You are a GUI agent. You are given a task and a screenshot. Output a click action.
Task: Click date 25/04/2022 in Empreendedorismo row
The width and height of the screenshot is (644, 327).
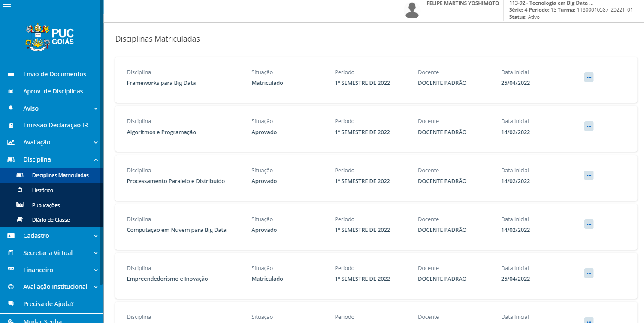[x=516, y=279]
